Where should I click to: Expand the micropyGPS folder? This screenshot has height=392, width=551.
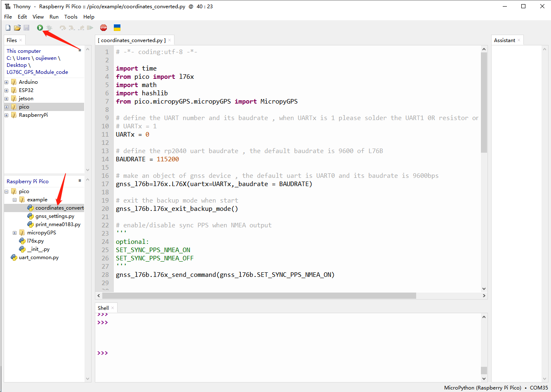tap(14, 233)
